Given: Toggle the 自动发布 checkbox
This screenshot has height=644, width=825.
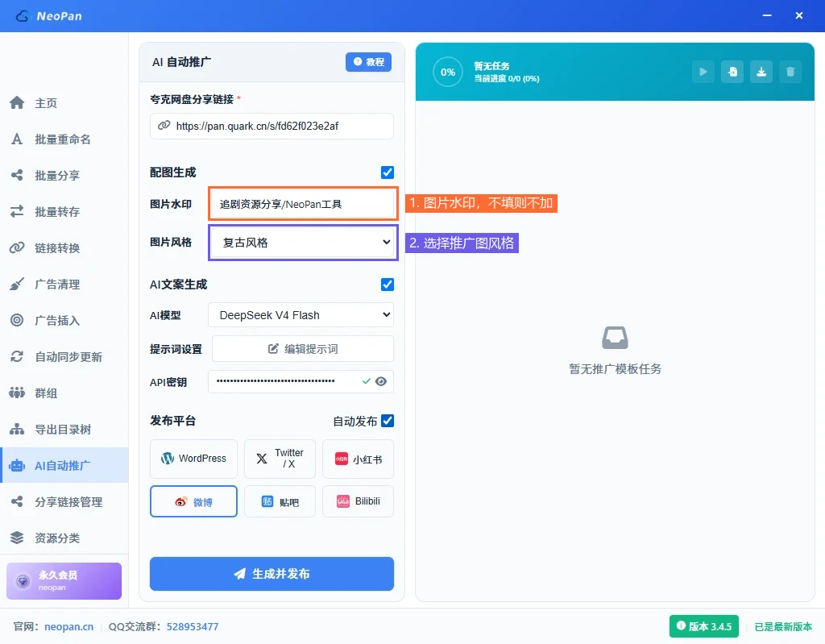Looking at the screenshot, I should tap(388, 421).
